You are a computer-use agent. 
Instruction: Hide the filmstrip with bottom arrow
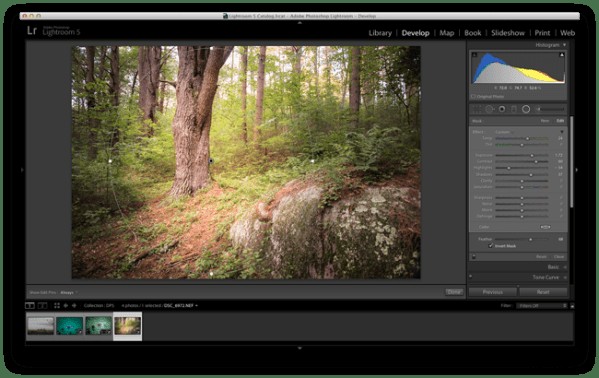[300, 348]
